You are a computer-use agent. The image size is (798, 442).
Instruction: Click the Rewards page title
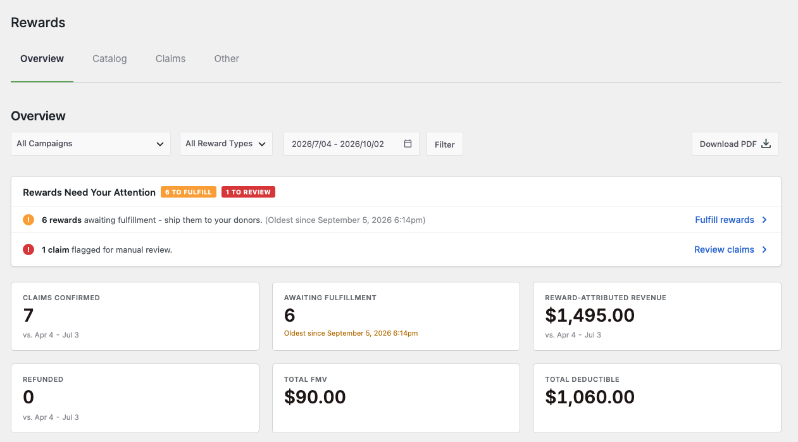point(38,22)
